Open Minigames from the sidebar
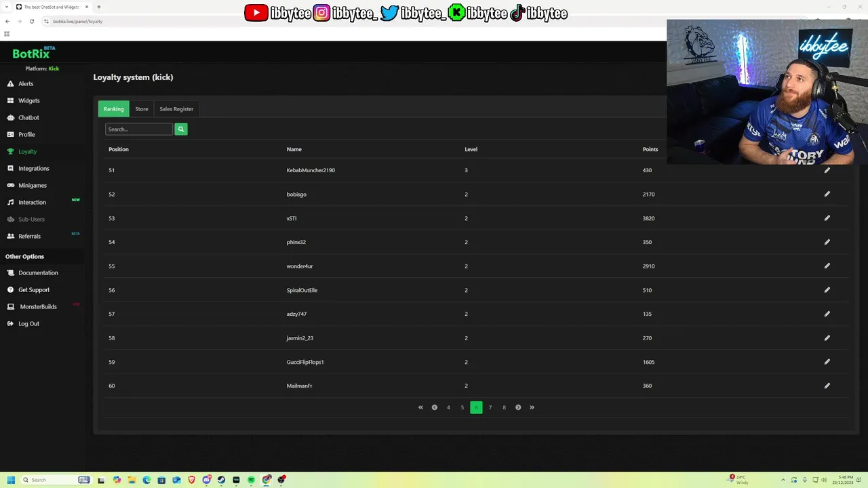This screenshot has width=868, height=488. click(32, 185)
